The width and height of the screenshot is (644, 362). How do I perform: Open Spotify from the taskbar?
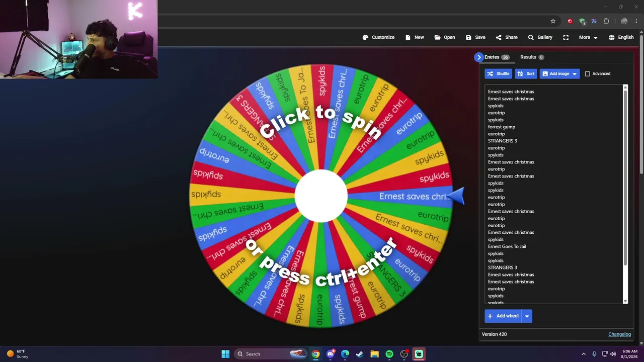tap(389, 354)
